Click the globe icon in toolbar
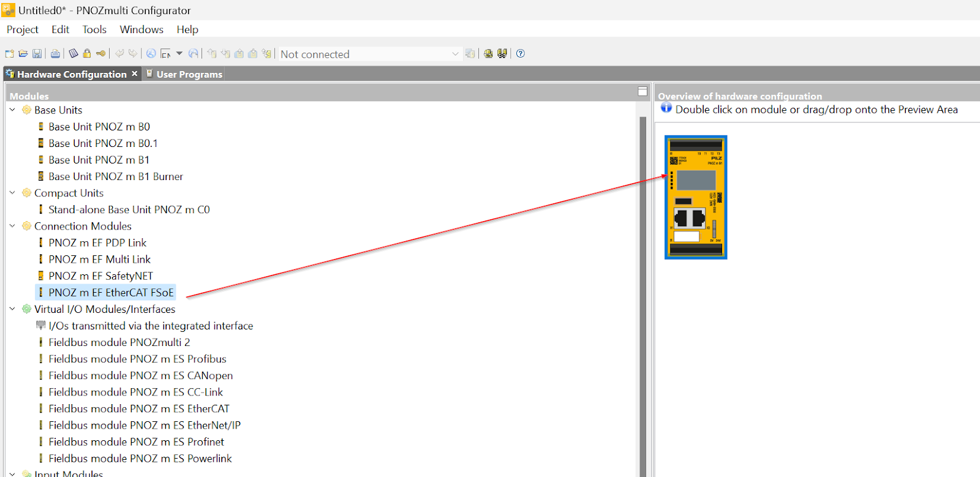 (x=151, y=53)
